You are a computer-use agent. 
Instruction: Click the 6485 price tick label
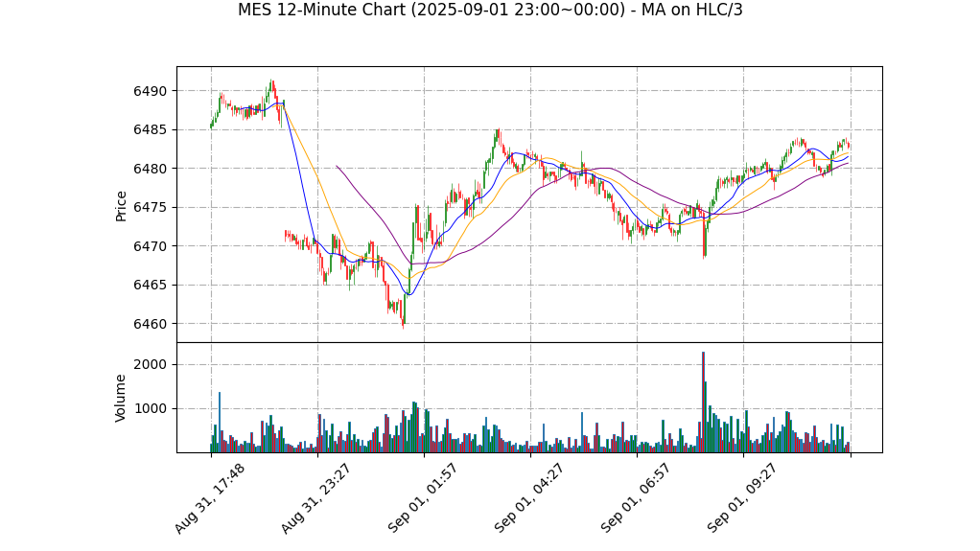[x=151, y=130]
